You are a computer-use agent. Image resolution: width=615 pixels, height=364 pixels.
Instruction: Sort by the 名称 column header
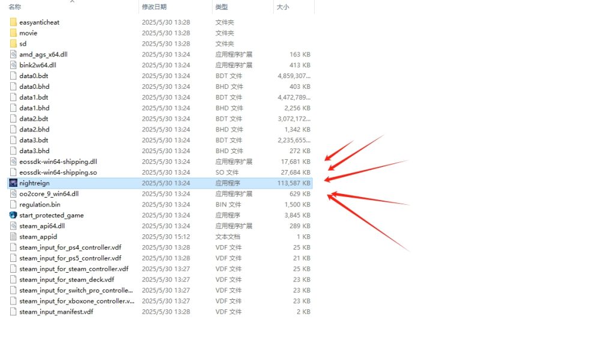(15, 7)
